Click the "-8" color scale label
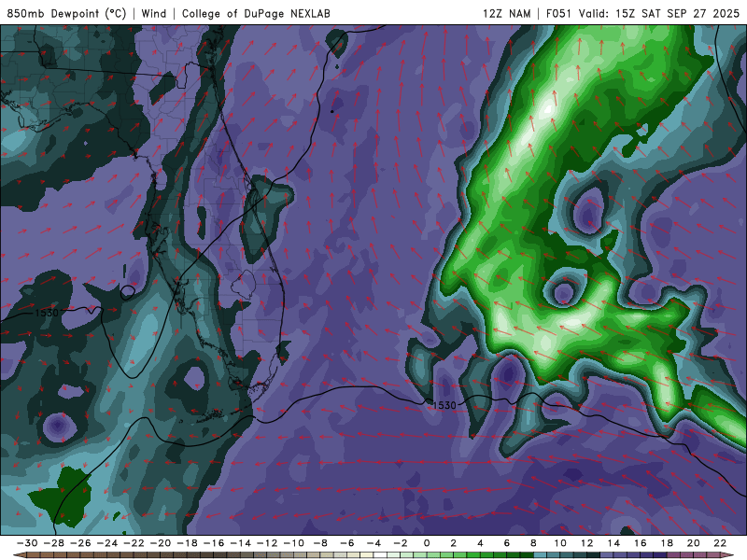 [320, 543]
